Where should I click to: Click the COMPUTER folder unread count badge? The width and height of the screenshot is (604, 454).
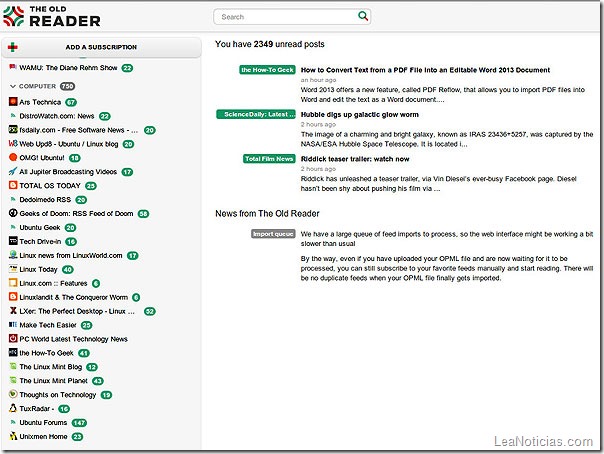(x=67, y=86)
